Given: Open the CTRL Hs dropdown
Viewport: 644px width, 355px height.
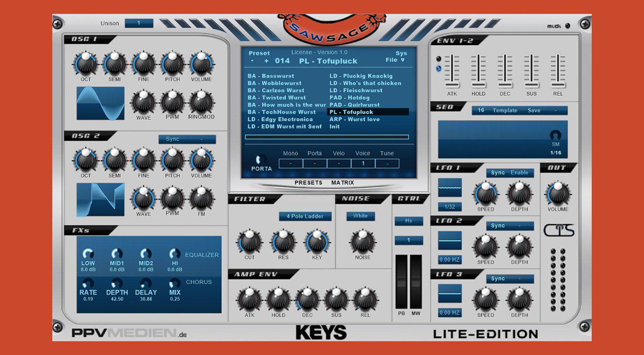Looking at the screenshot, I should 409,221.
